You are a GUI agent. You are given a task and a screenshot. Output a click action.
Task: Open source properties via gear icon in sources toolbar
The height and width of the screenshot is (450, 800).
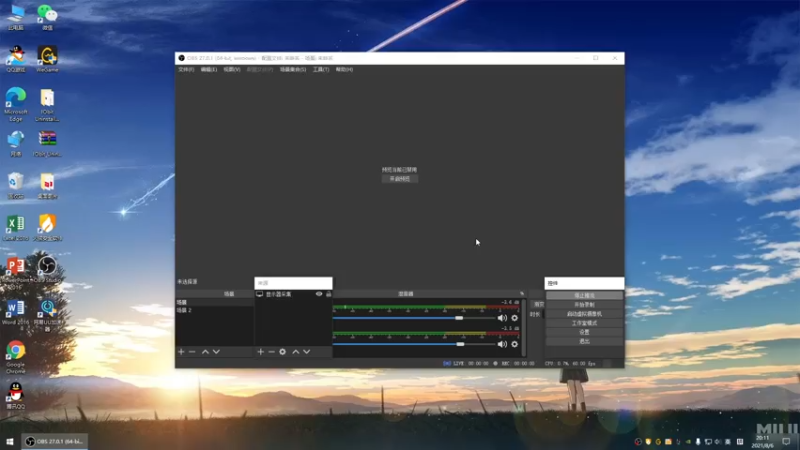click(283, 352)
